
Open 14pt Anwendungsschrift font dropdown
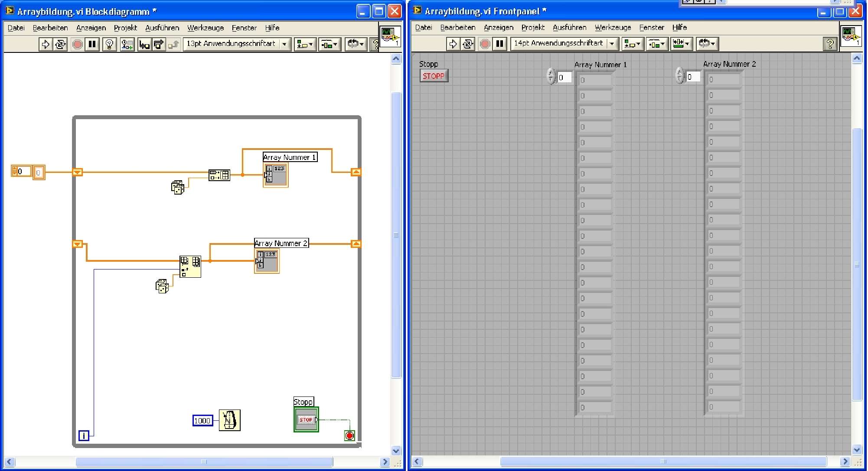click(x=612, y=44)
